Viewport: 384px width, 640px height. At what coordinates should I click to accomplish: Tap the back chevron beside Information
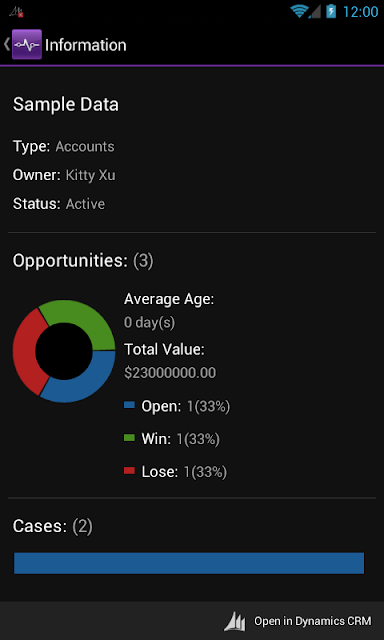coord(7,44)
